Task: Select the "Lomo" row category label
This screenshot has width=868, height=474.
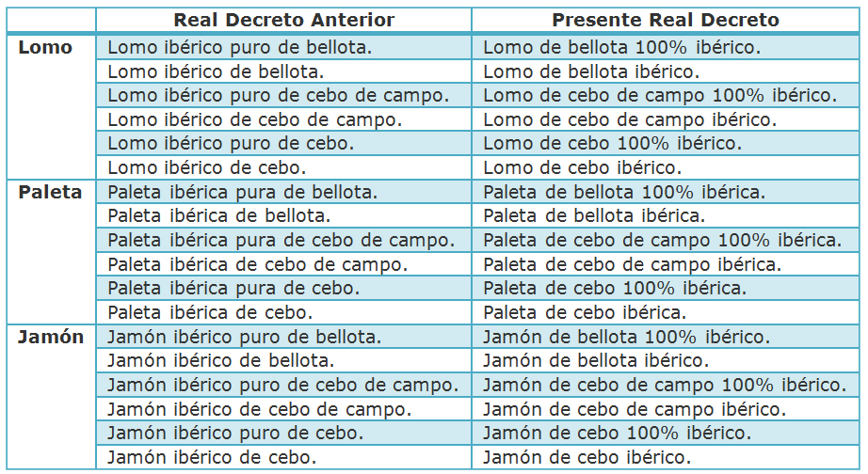Action: pyautogui.click(x=45, y=47)
